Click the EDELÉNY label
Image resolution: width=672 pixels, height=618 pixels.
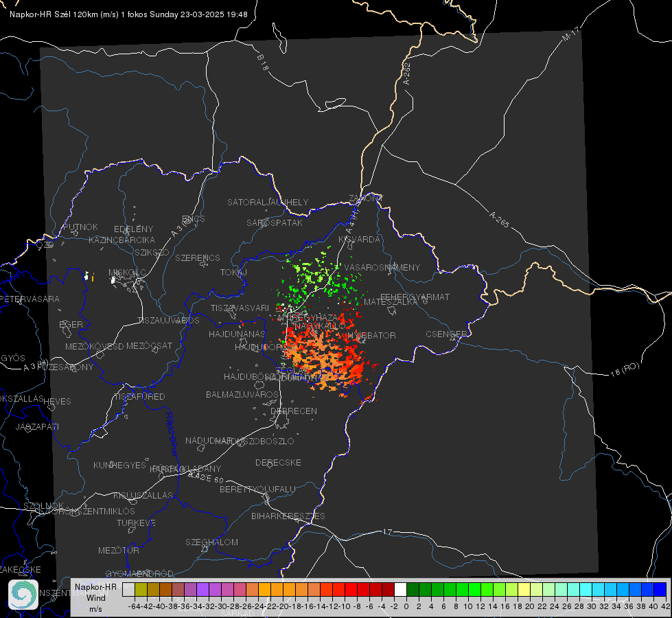coord(134,229)
